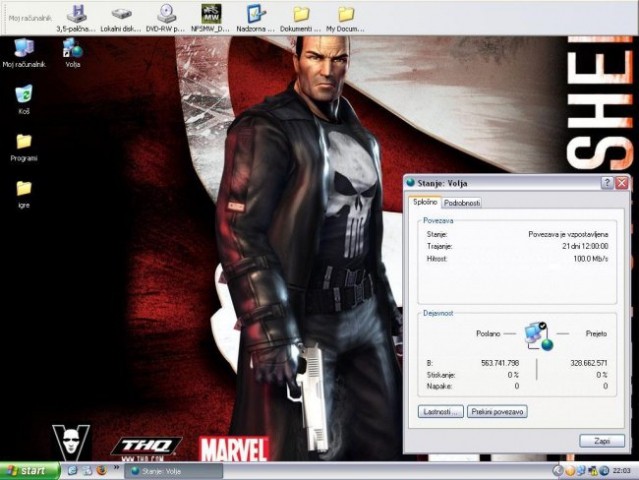Click the Napake label
Viewport: 639px width, 480px height.
point(439,386)
